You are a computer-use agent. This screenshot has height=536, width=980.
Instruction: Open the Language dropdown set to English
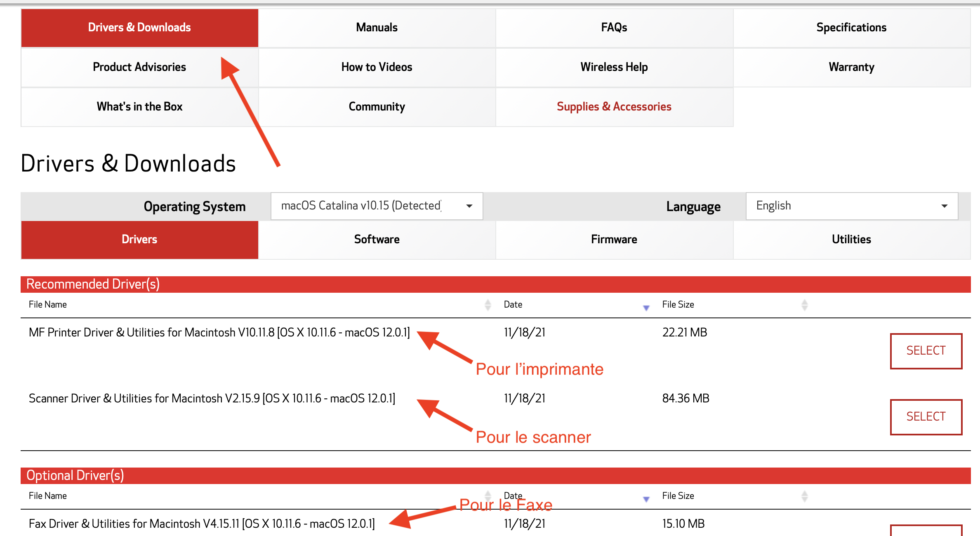[851, 206]
